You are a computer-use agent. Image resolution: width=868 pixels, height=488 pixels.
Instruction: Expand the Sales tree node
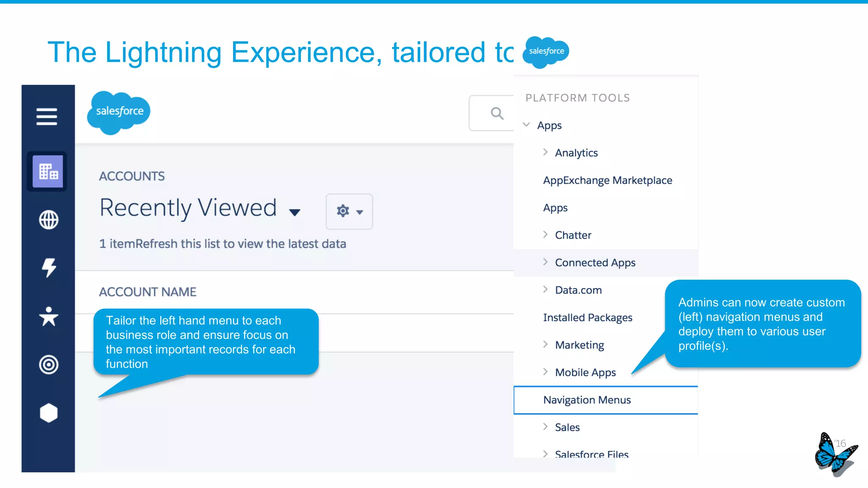(545, 427)
